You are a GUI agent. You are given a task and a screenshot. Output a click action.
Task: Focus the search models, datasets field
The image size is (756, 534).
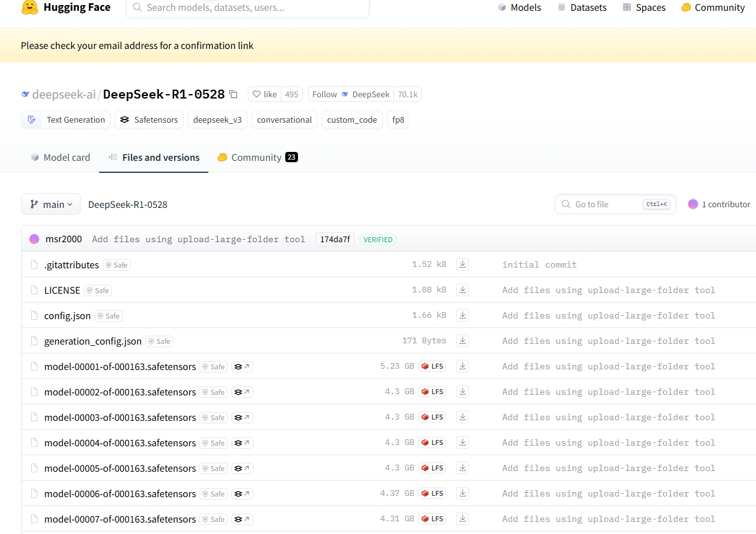tap(247, 8)
